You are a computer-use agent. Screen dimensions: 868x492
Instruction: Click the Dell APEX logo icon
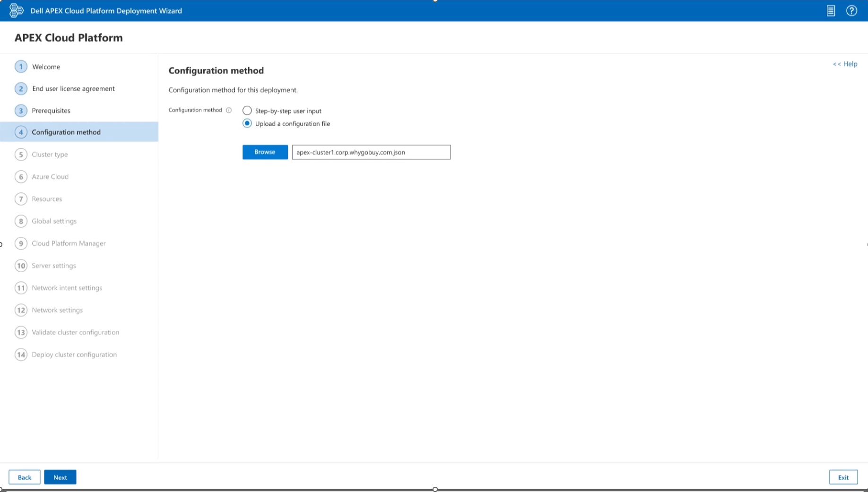coord(16,10)
